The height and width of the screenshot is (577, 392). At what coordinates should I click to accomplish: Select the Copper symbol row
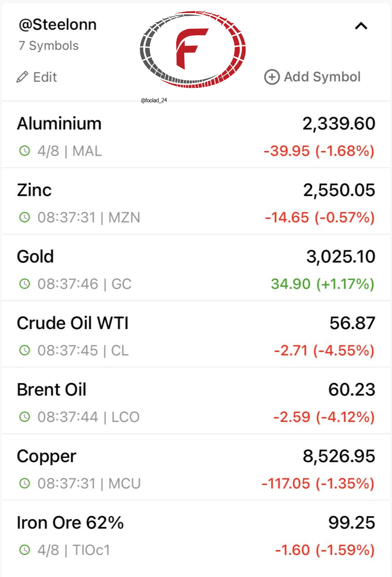click(x=196, y=467)
